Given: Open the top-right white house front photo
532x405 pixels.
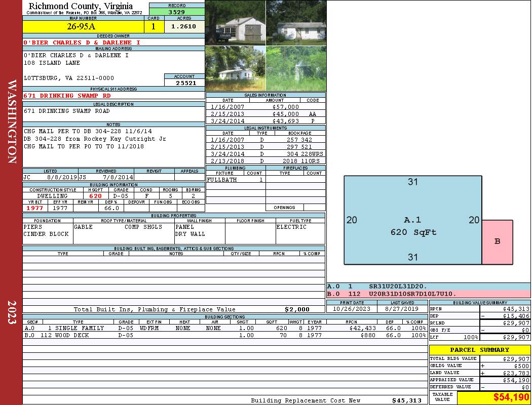Looking at the screenshot, I should pos(296,23).
